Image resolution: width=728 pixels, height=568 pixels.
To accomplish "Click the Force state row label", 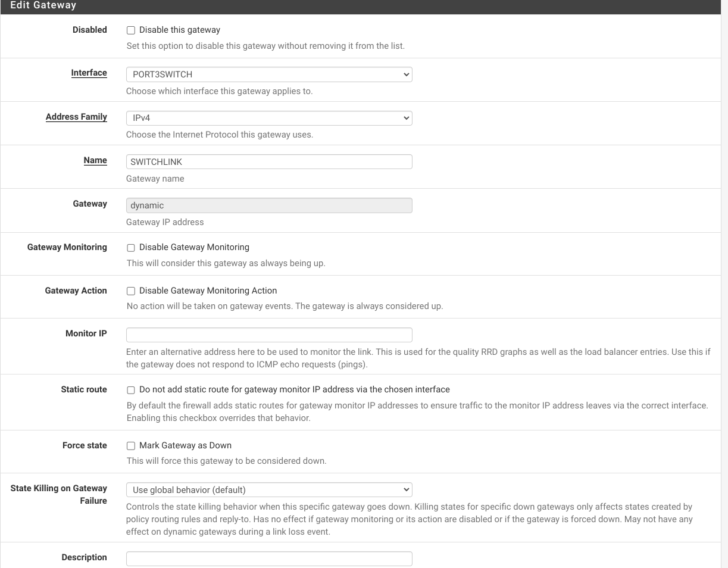I will [x=85, y=445].
